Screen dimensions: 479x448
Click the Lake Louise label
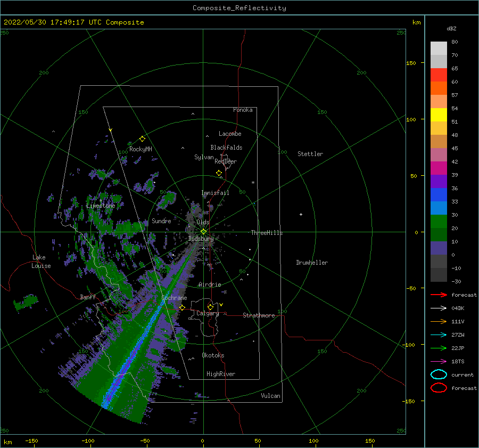(x=42, y=262)
